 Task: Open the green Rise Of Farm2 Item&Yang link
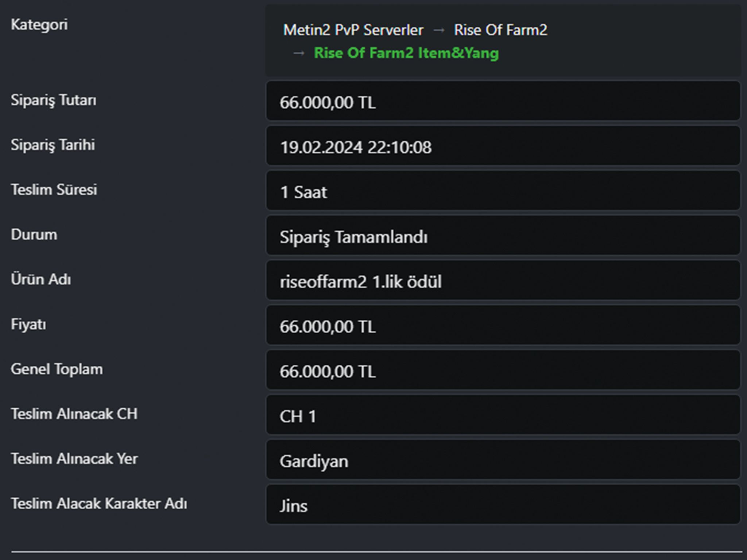406,53
